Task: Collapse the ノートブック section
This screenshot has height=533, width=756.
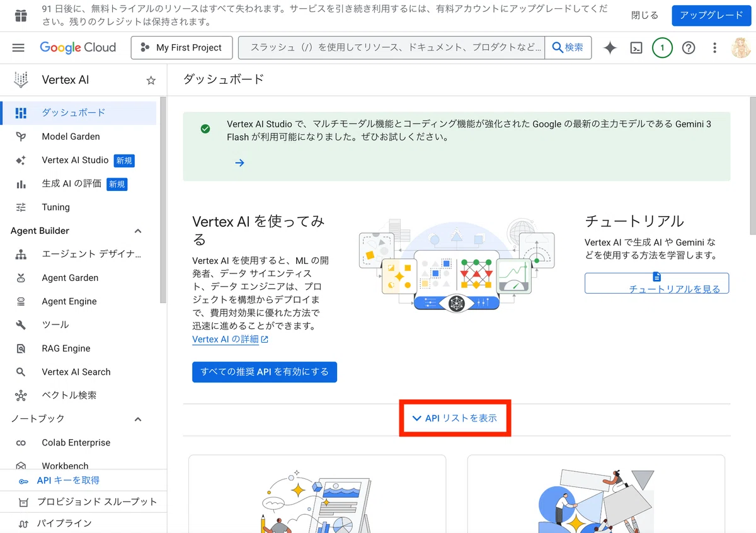Action: click(138, 419)
